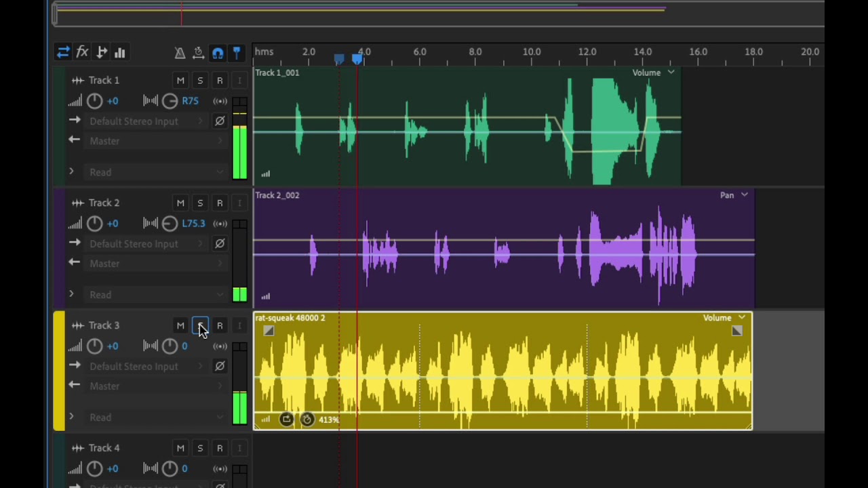Screen dimensions: 868x488
Task: Open Track 2 Read automation dropdown
Action: coord(155,295)
